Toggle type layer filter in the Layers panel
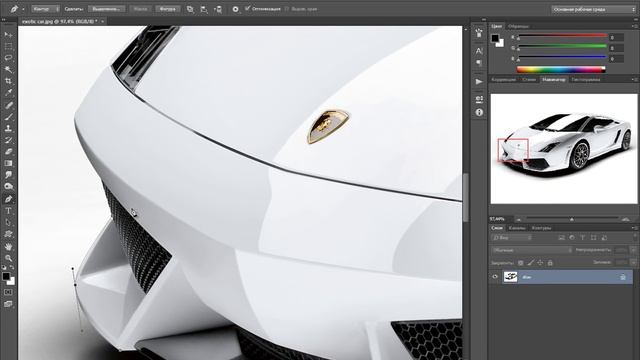The image size is (640, 360). 582,238
